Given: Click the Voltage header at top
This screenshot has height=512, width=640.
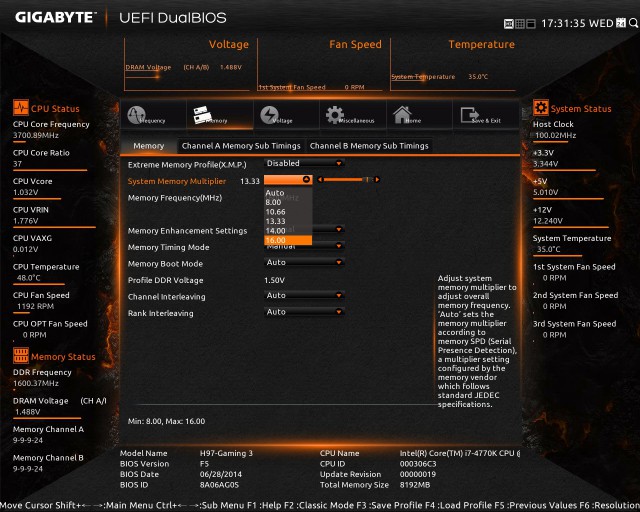Looking at the screenshot, I should [x=229, y=44].
